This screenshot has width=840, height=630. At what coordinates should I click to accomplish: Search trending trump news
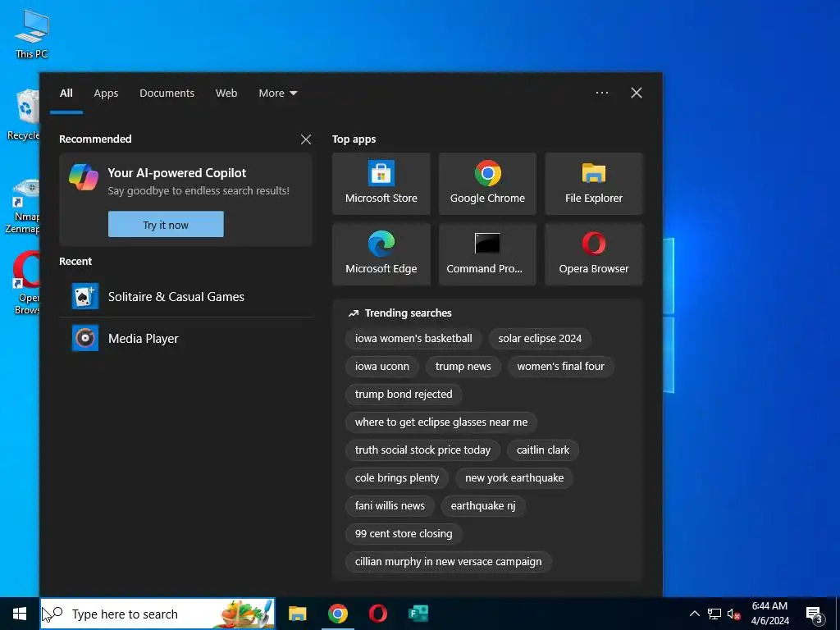[x=463, y=367]
